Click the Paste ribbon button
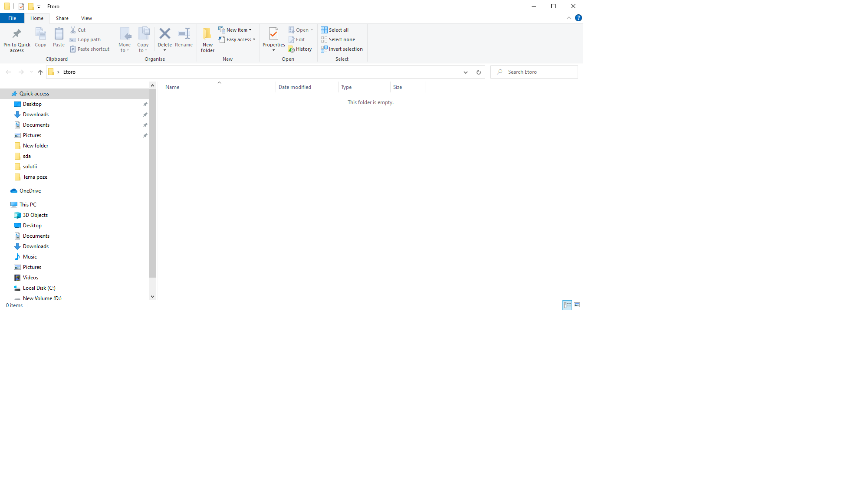 pos(59,38)
